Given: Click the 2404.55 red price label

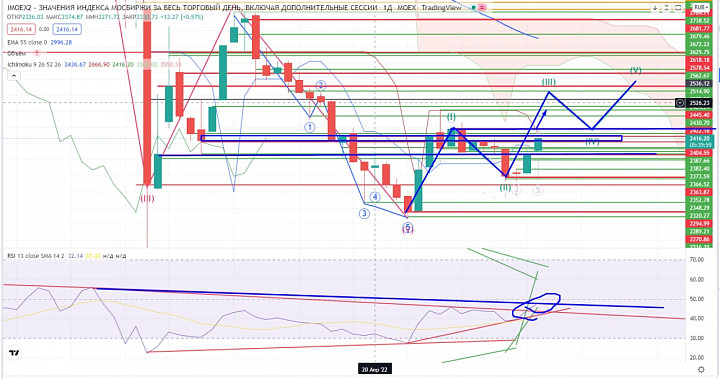Looking at the screenshot, I should [699, 153].
